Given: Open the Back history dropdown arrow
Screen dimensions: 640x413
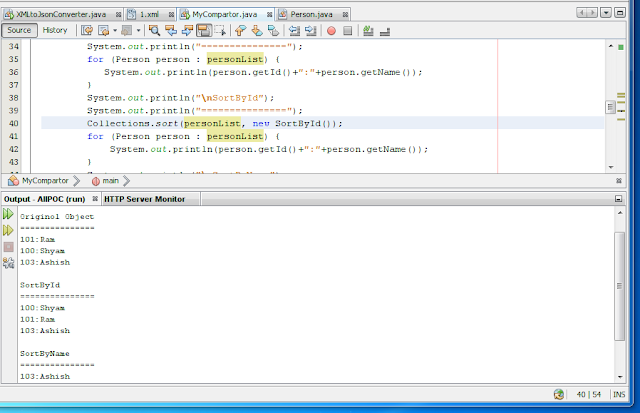Looking at the screenshot, I should [x=115, y=31].
